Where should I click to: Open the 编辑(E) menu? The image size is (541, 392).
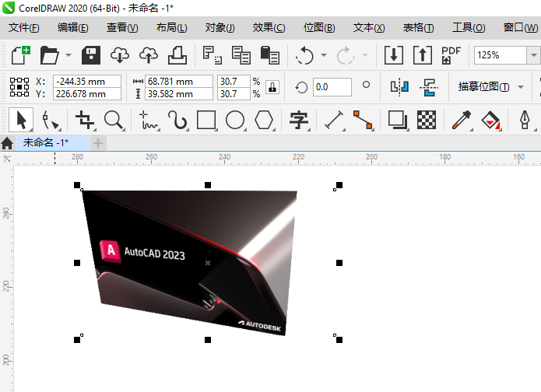coord(73,27)
